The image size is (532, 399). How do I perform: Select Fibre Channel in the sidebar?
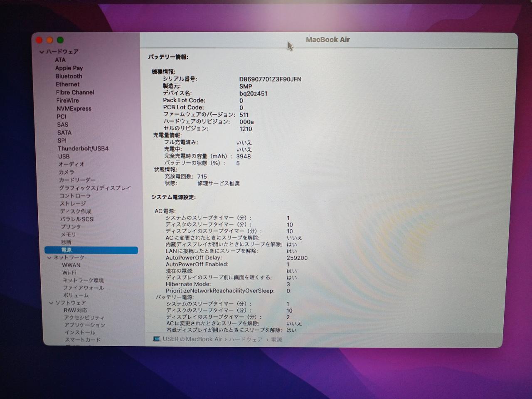(x=75, y=92)
